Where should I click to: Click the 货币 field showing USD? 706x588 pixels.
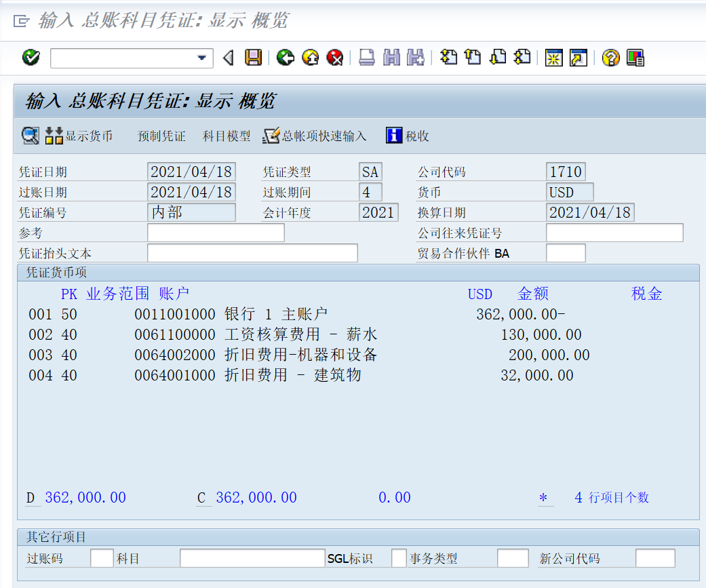pos(570,192)
